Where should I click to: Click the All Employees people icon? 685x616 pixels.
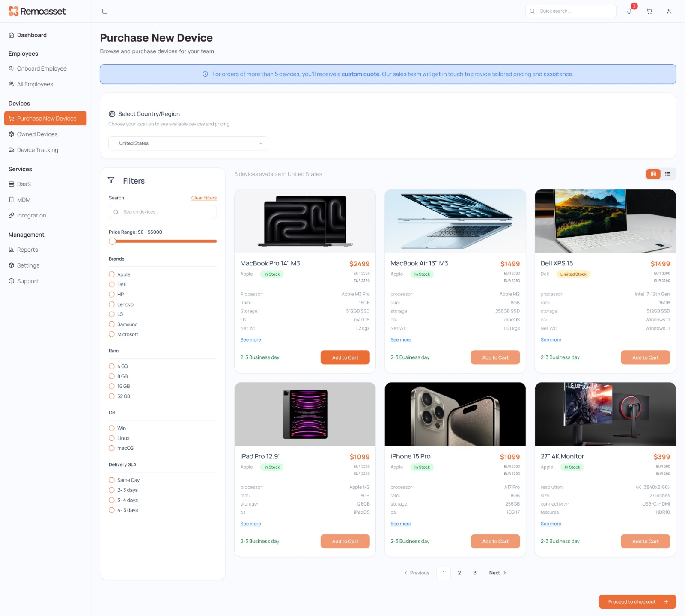(x=12, y=84)
